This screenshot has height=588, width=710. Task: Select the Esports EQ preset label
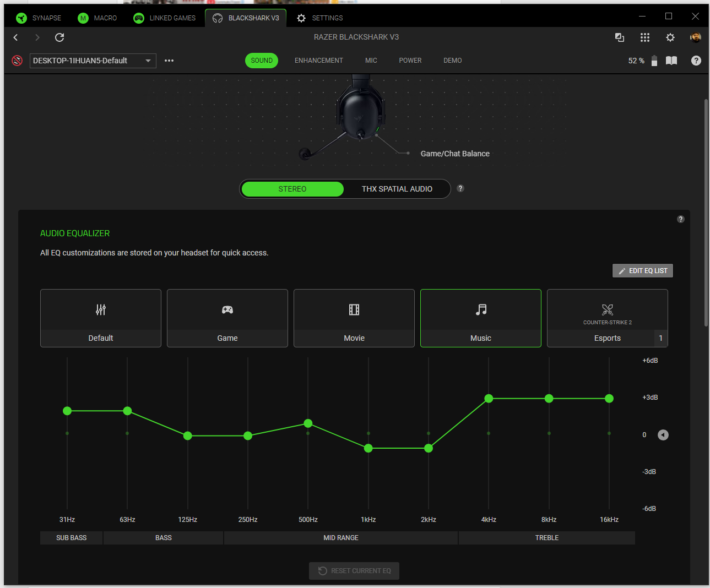click(x=608, y=338)
